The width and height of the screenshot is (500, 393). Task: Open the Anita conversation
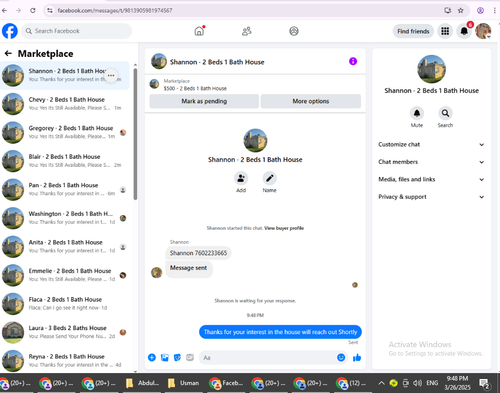click(65, 246)
